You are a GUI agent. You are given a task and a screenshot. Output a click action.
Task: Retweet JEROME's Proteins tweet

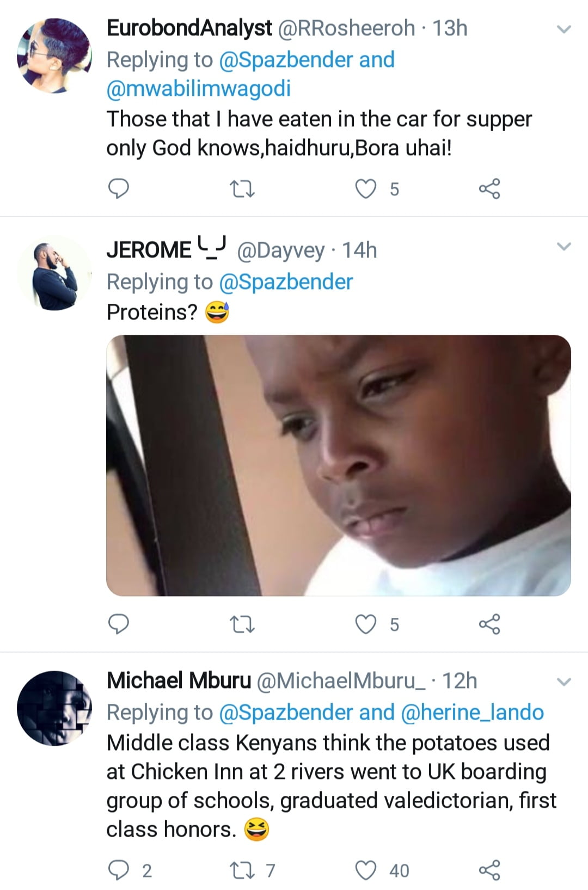[x=242, y=624]
